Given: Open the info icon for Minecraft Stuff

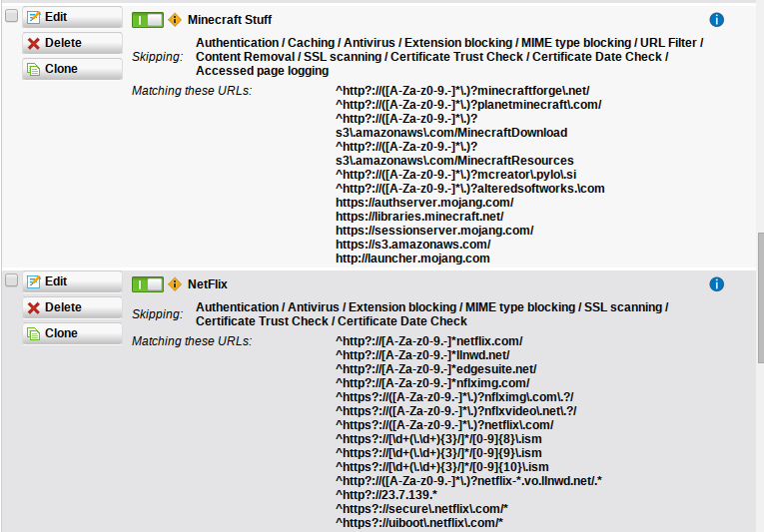Looking at the screenshot, I should pyautogui.click(x=716, y=20).
